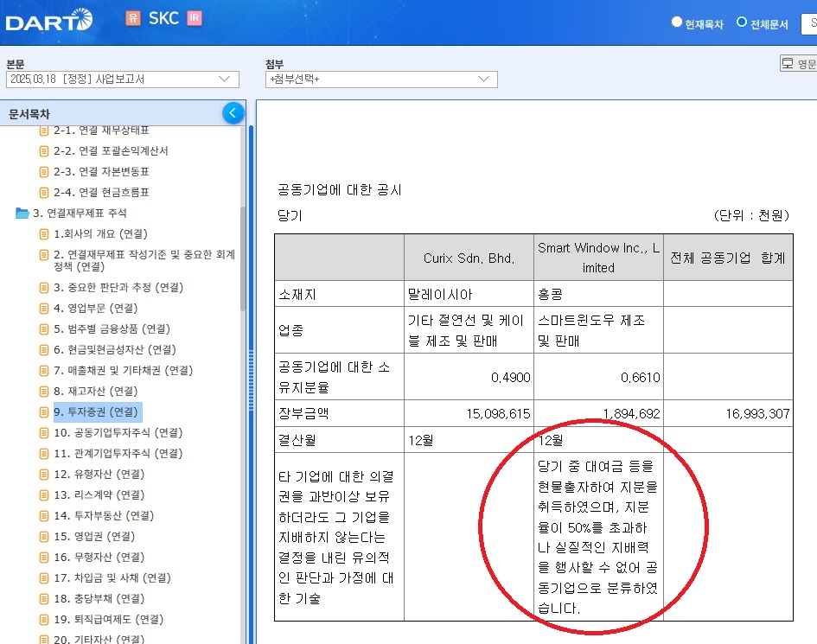
Task: Open 10. 공동기업투자주식 (연결) section
Action: click(x=118, y=432)
